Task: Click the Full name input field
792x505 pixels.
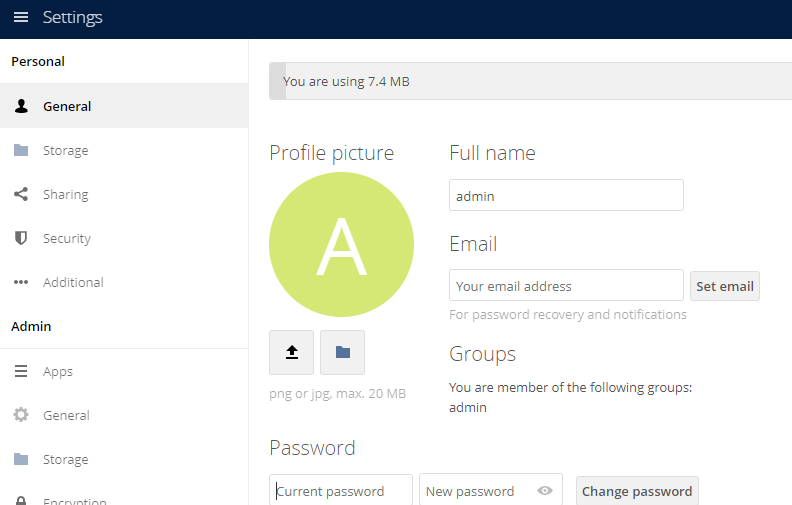Action: click(566, 195)
